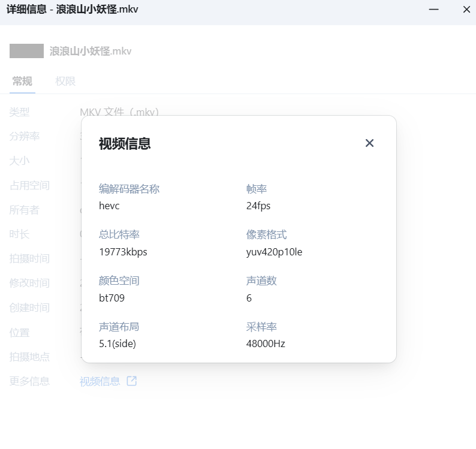
Task: Click the frame rate value 24fps
Action: tap(258, 206)
